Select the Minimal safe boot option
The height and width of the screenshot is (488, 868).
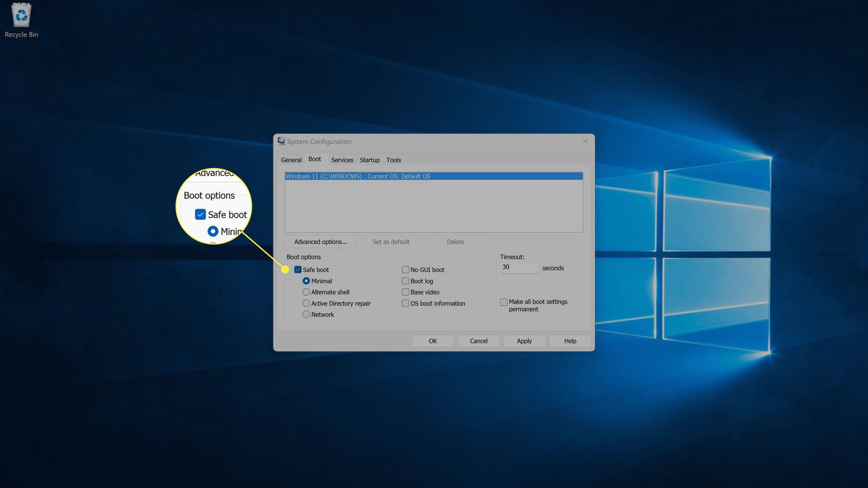click(306, 281)
